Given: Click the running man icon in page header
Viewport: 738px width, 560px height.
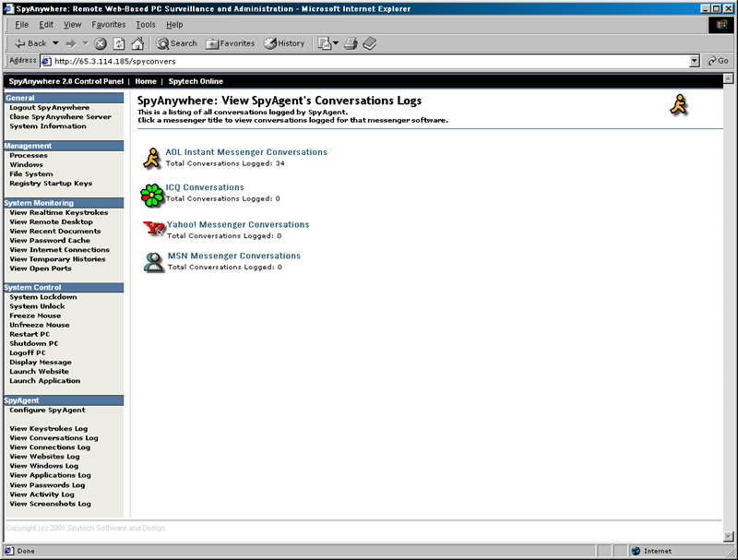Looking at the screenshot, I should pos(679,105).
